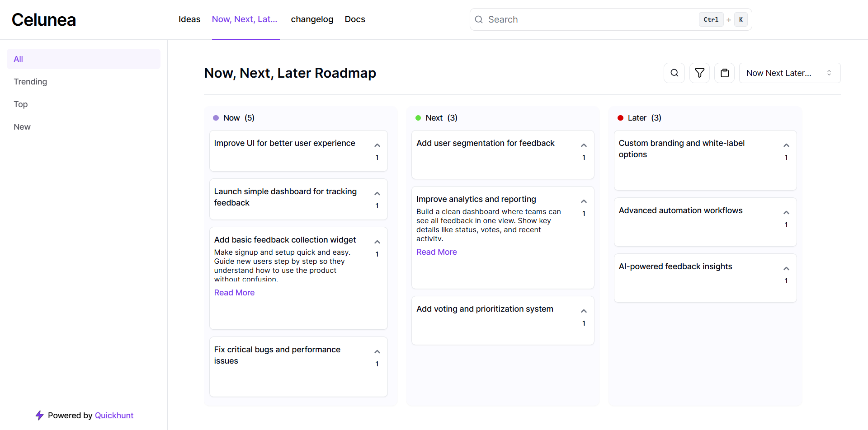Screen dimensions: 868x430
Task: Open the Quickhunt link
Action: coord(114,415)
